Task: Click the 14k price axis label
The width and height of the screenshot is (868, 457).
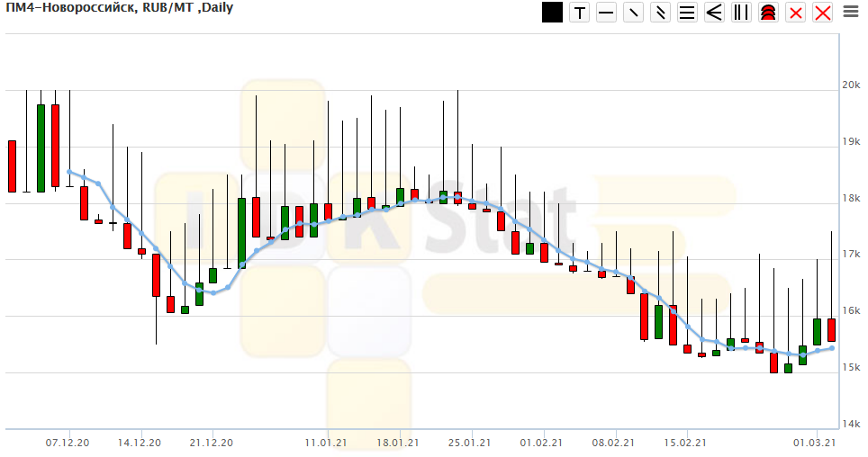Action: [x=851, y=424]
